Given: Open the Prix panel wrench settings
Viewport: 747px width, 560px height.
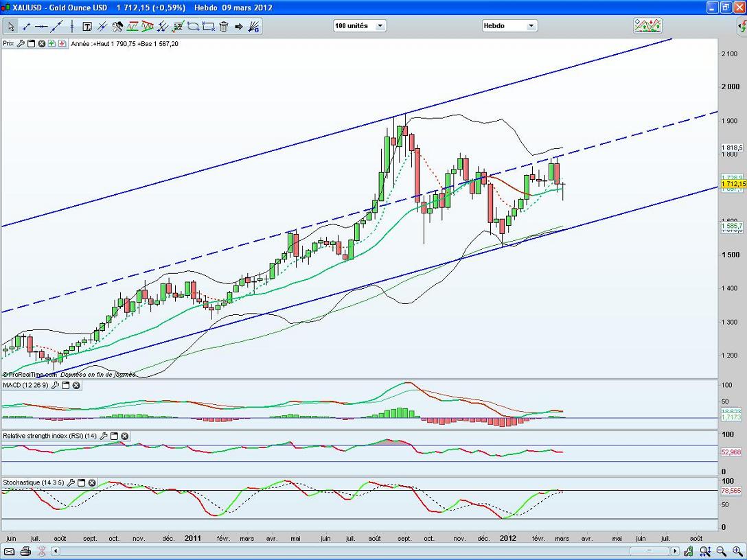Looking at the screenshot, I should [x=21, y=43].
